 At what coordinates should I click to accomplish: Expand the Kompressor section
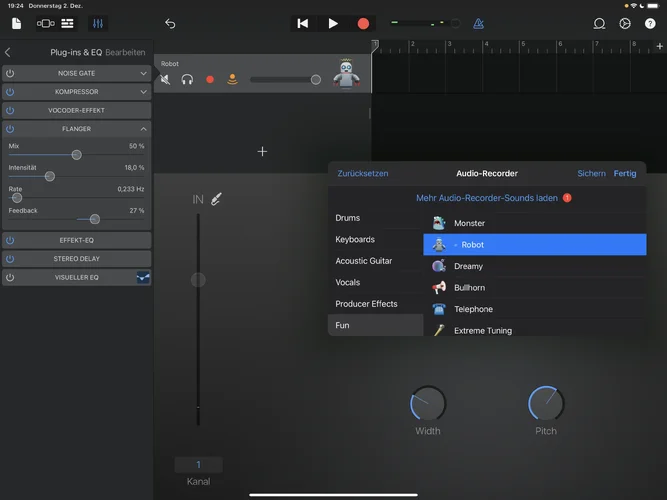(143, 92)
